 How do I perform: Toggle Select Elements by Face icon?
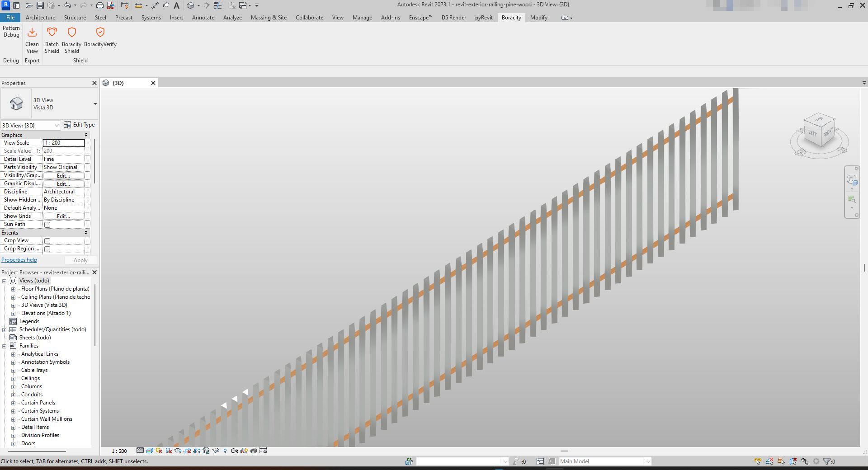793,461
